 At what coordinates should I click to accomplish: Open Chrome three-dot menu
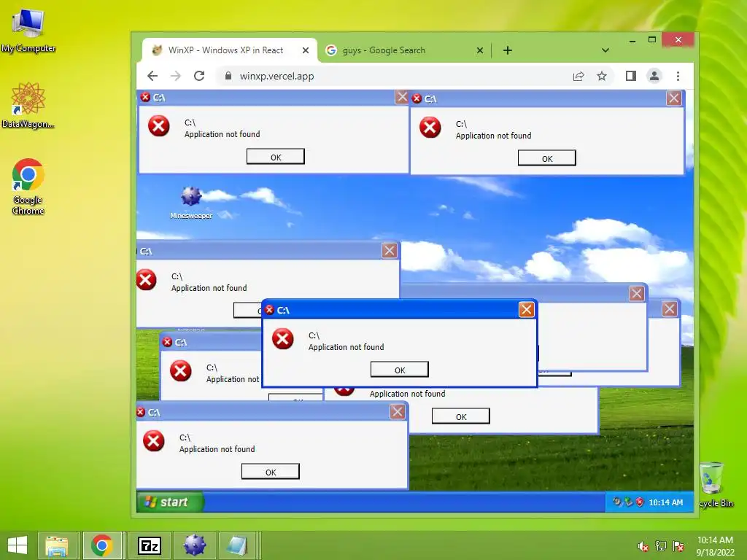pos(678,76)
